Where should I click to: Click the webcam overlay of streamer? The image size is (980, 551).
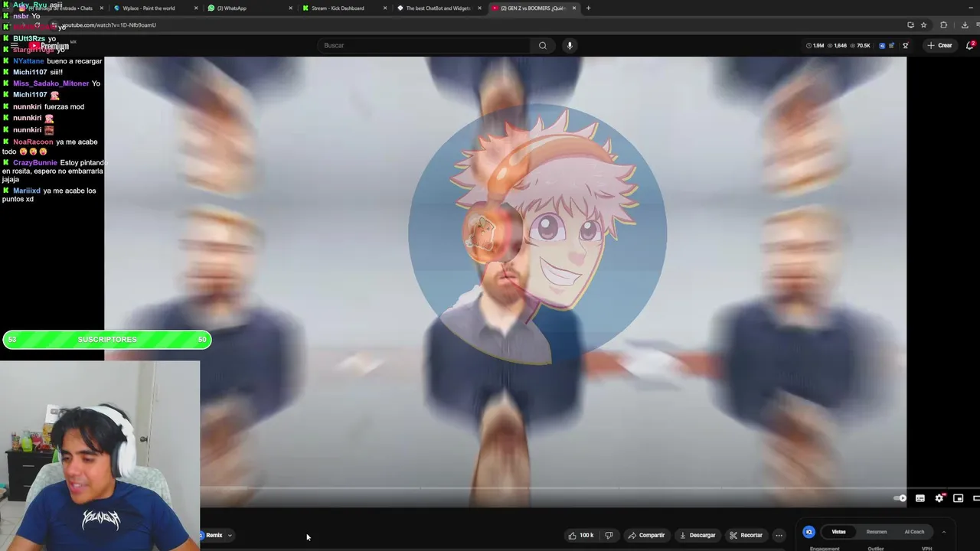[x=100, y=456]
